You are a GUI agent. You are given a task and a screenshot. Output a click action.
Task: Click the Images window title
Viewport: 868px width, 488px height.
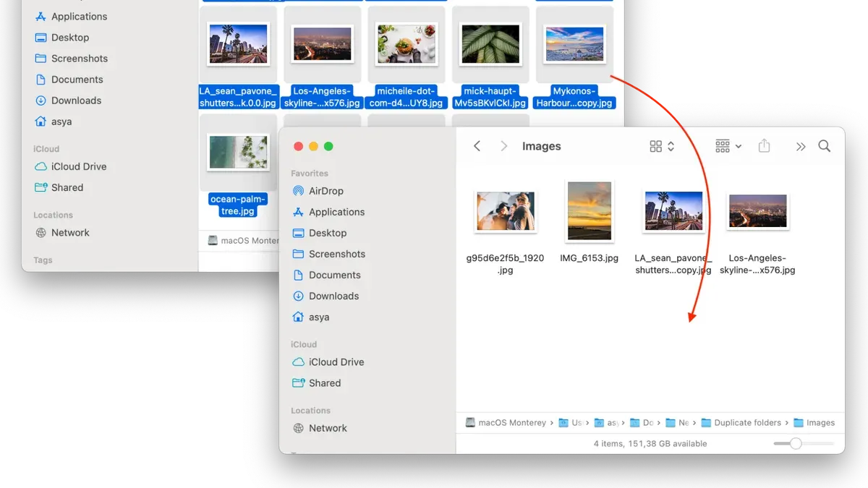542,146
